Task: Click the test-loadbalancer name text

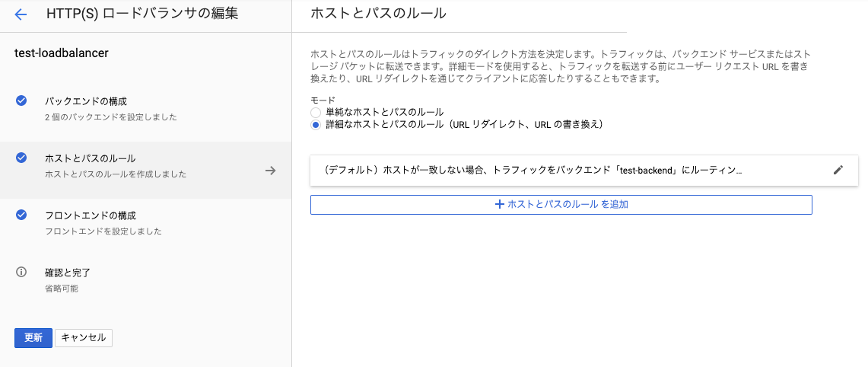Action: (x=61, y=53)
